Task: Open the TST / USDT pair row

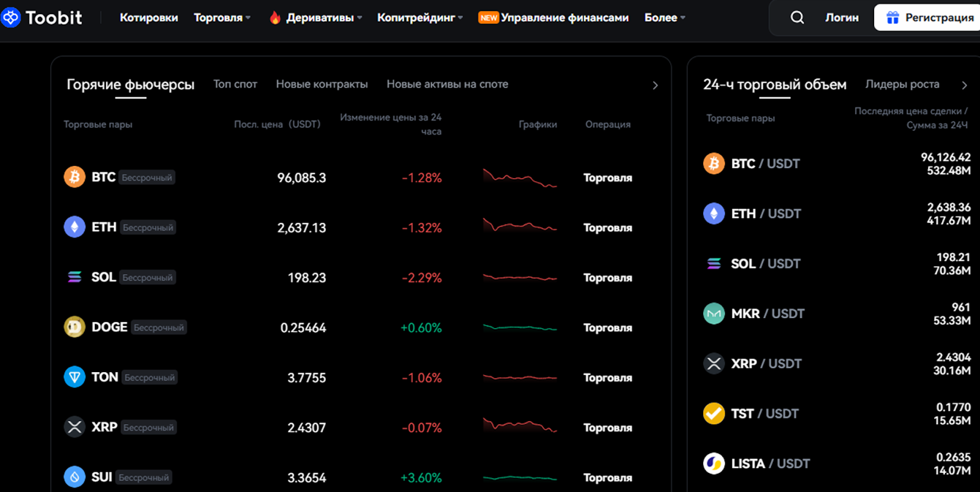Action: 837,414
